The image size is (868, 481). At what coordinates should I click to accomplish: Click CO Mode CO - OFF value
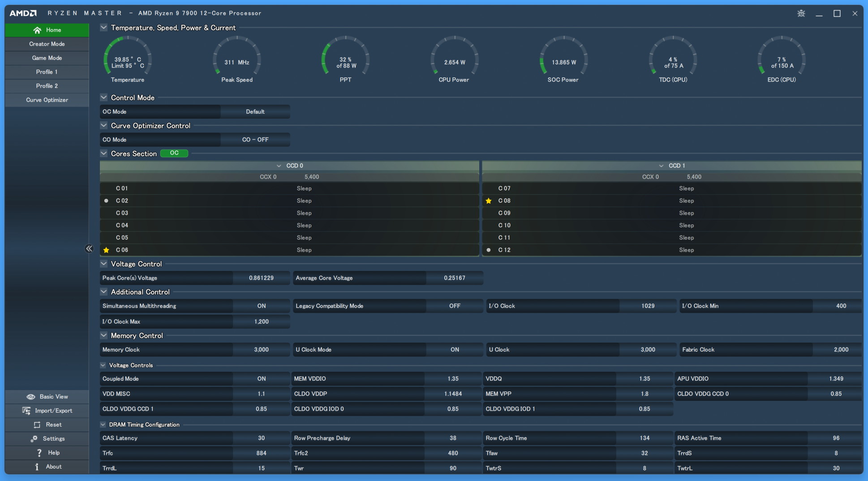255,140
